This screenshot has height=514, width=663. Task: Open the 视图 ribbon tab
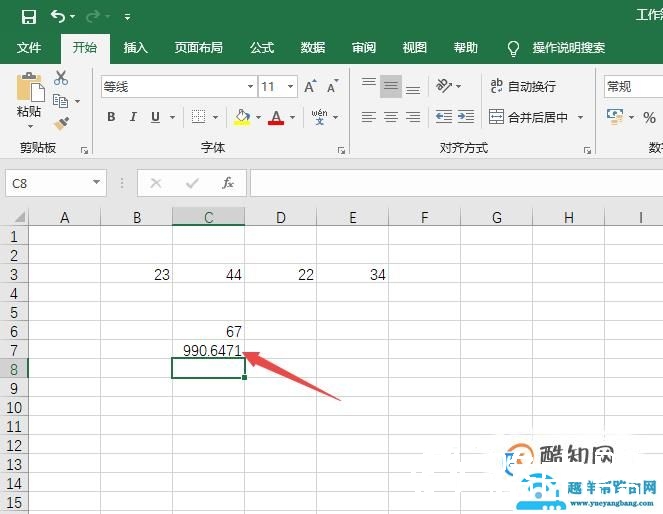tap(414, 48)
